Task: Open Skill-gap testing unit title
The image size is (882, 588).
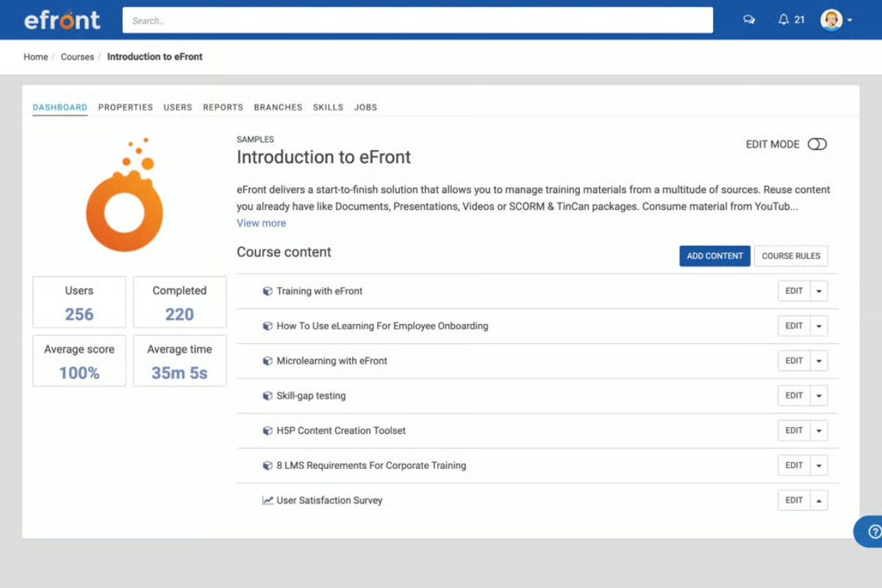Action: (x=311, y=395)
